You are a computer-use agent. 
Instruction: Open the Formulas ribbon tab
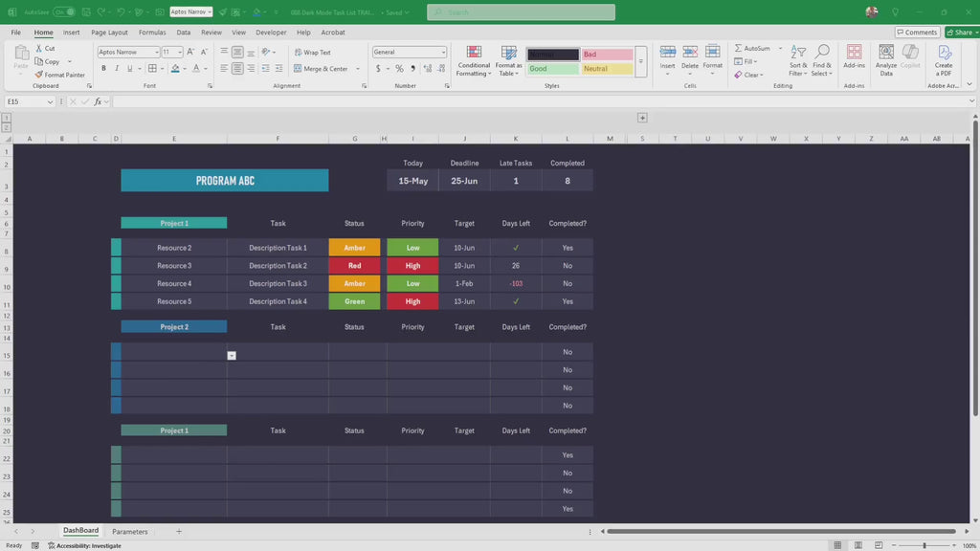[x=152, y=33]
